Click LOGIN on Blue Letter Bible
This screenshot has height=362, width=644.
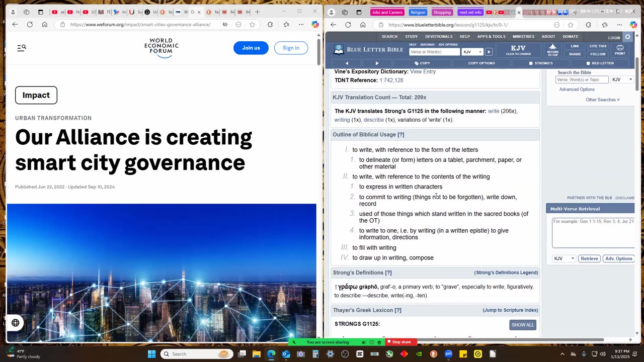pyautogui.click(x=614, y=38)
